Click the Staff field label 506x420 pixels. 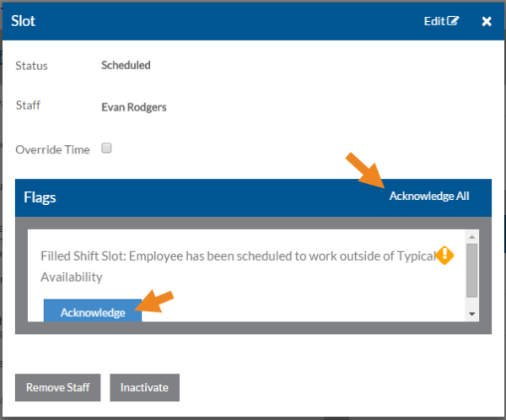[x=28, y=106]
